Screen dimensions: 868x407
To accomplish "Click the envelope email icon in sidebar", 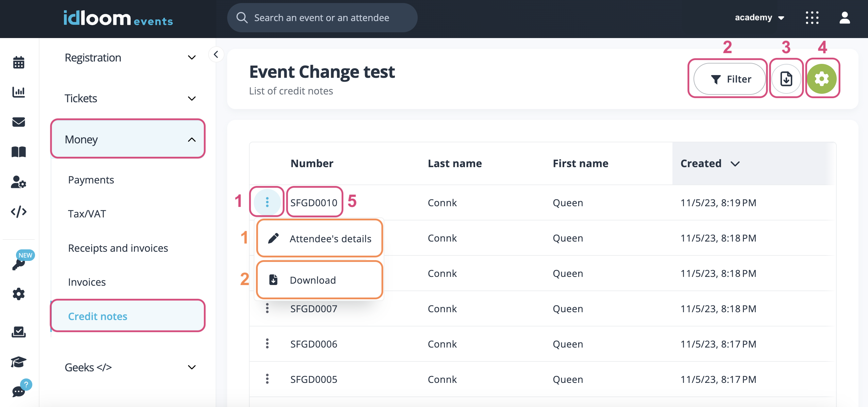I will pos(19,122).
